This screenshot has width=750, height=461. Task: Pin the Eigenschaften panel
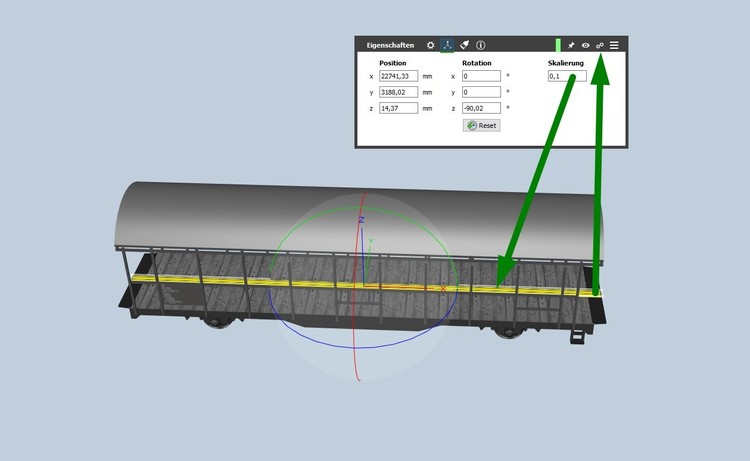coord(571,45)
